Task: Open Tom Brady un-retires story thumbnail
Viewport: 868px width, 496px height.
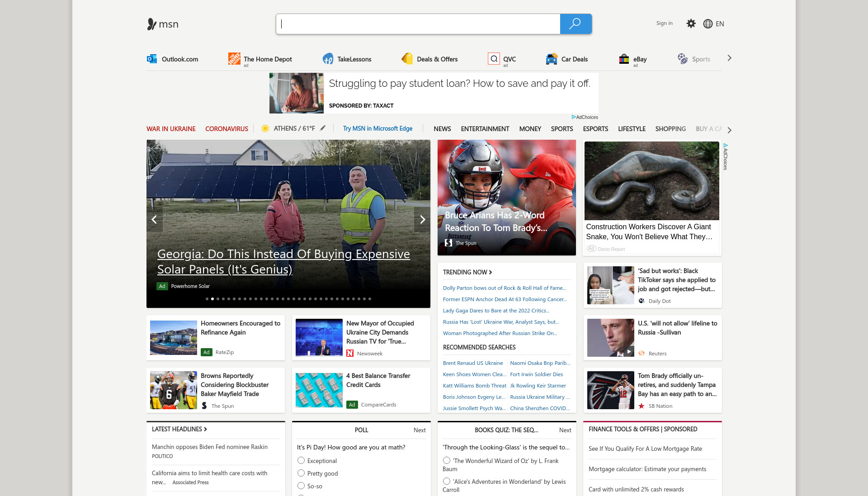Action: [611, 390]
